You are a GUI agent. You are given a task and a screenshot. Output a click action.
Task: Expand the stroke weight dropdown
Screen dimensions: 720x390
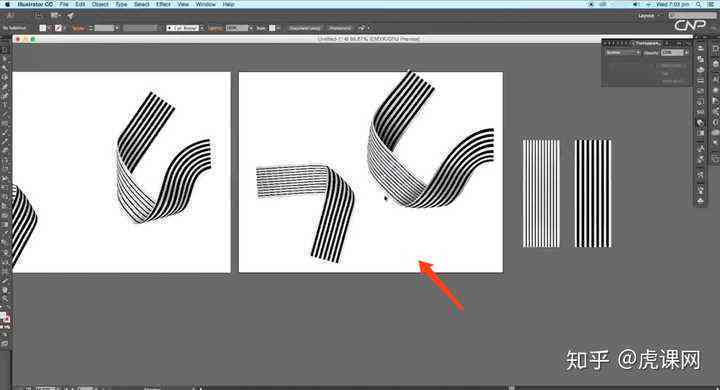pyautogui.click(x=117, y=28)
